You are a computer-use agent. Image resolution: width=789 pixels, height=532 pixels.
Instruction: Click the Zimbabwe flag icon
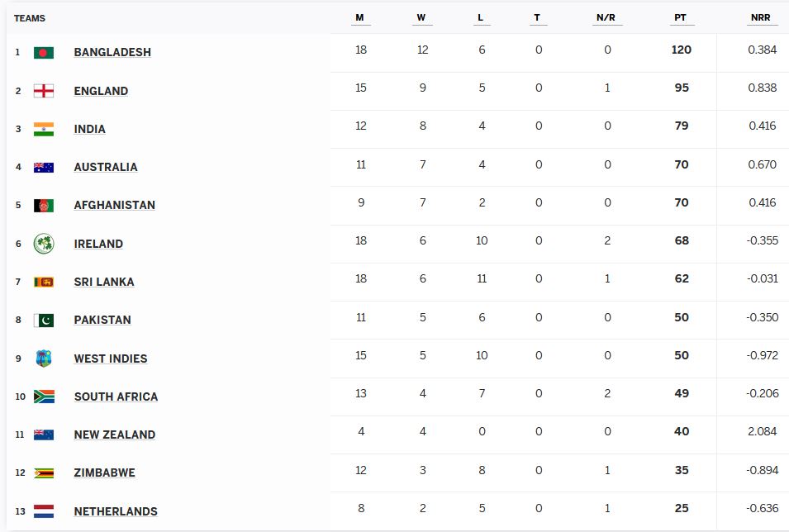[44, 473]
